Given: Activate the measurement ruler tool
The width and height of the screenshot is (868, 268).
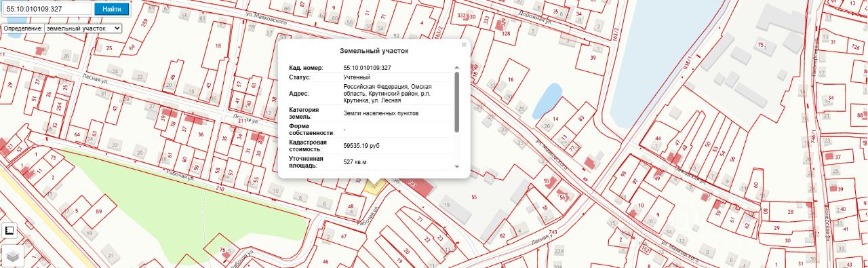Looking at the screenshot, I should [x=9, y=231].
